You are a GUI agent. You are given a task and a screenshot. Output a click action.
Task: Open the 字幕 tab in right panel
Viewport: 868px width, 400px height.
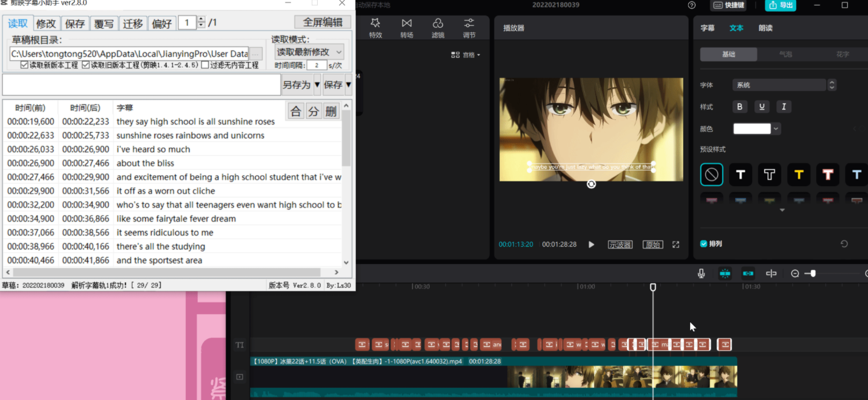(x=708, y=28)
